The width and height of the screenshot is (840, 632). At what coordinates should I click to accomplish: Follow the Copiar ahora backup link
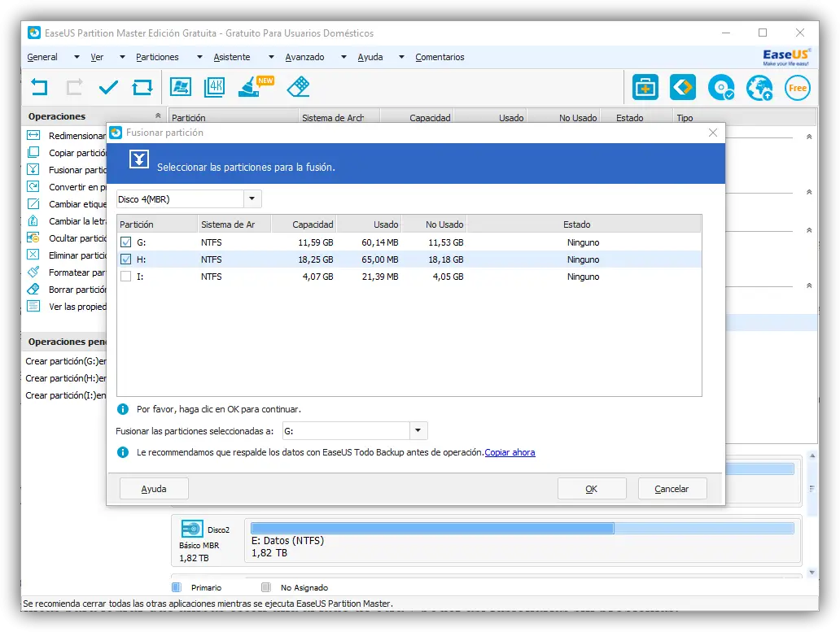[x=510, y=452]
